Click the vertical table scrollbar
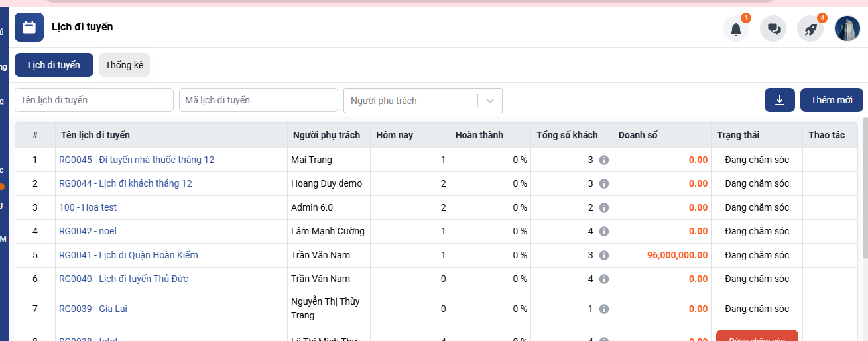This screenshot has width=868, height=341. (863, 192)
